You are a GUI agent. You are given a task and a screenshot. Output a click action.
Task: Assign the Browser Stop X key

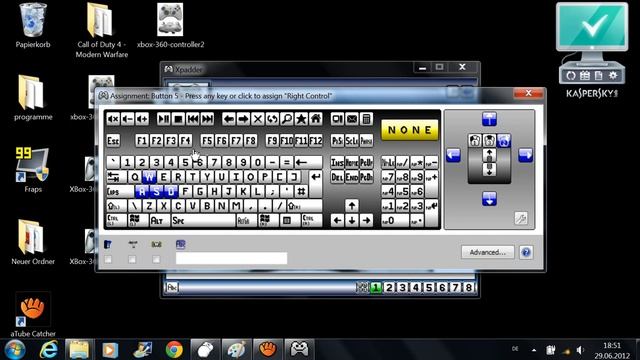(258, 119)
